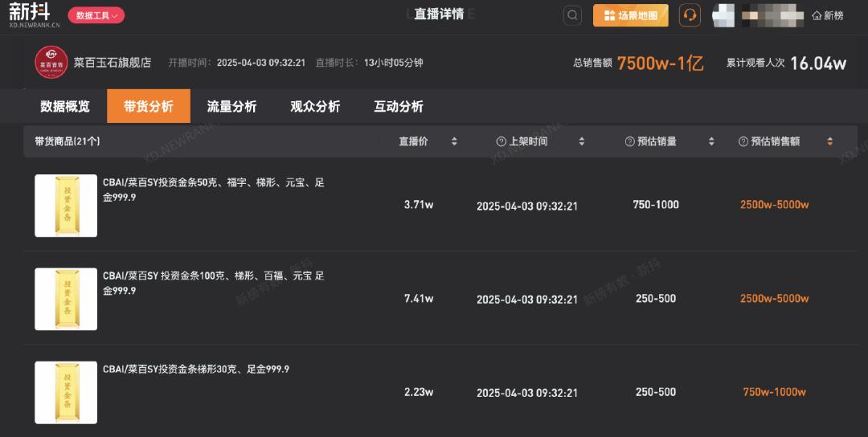
Task: Open 投资金条梯形30克 product title
Action: click(196, 370)
